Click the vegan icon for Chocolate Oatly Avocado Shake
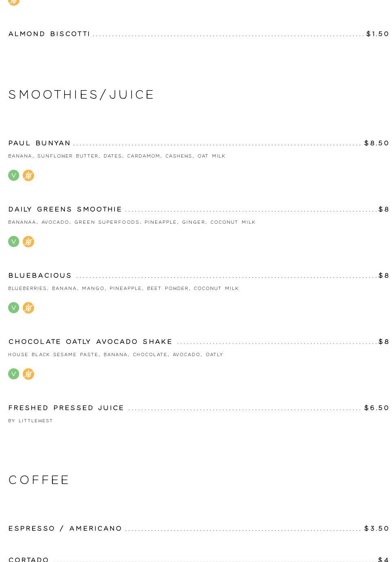This screenshot has width=392, height=562. click(x=14, y=374)
